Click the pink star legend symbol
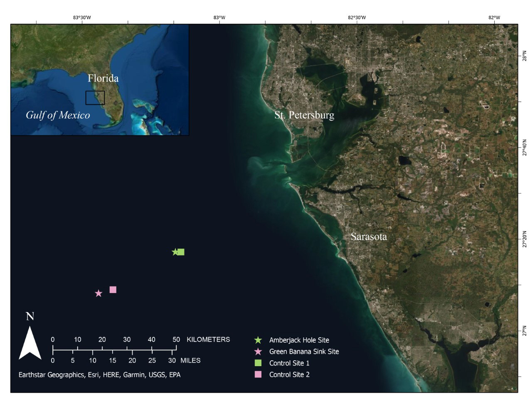Viewport: 532px width, 411px height. point(259,352)
